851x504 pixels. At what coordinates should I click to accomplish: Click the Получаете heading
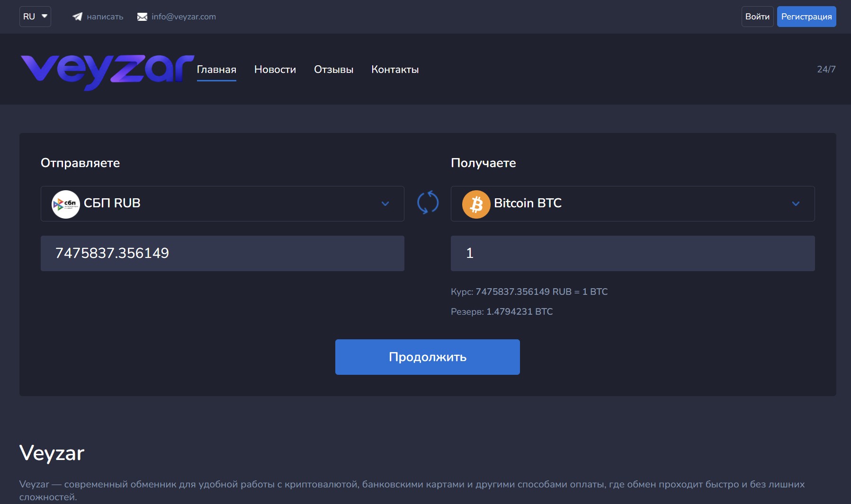[483, 163]
